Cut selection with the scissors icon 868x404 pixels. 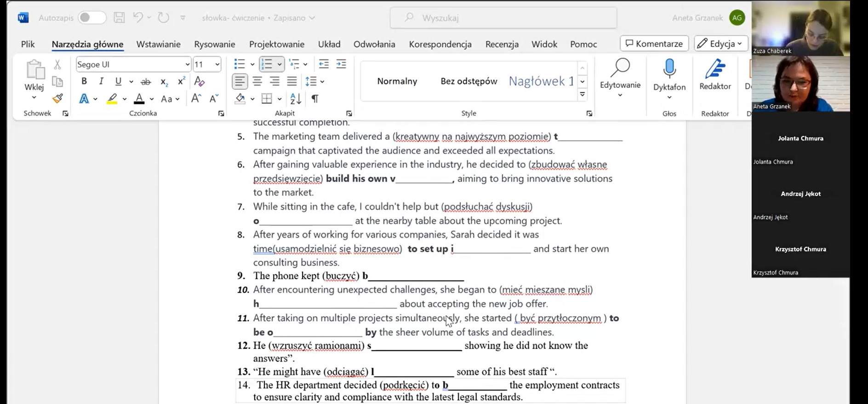point(57,64)
